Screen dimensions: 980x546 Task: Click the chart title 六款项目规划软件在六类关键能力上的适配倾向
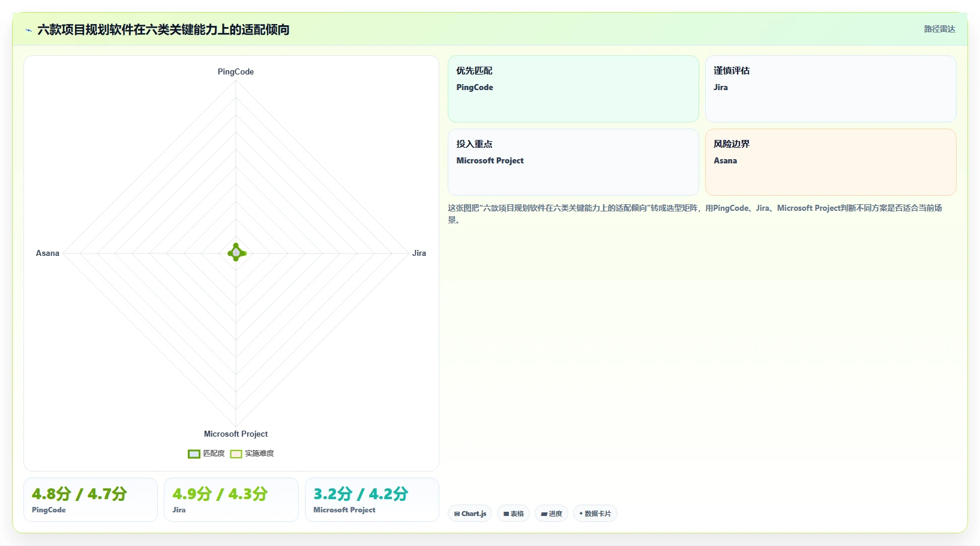[163, 29]
